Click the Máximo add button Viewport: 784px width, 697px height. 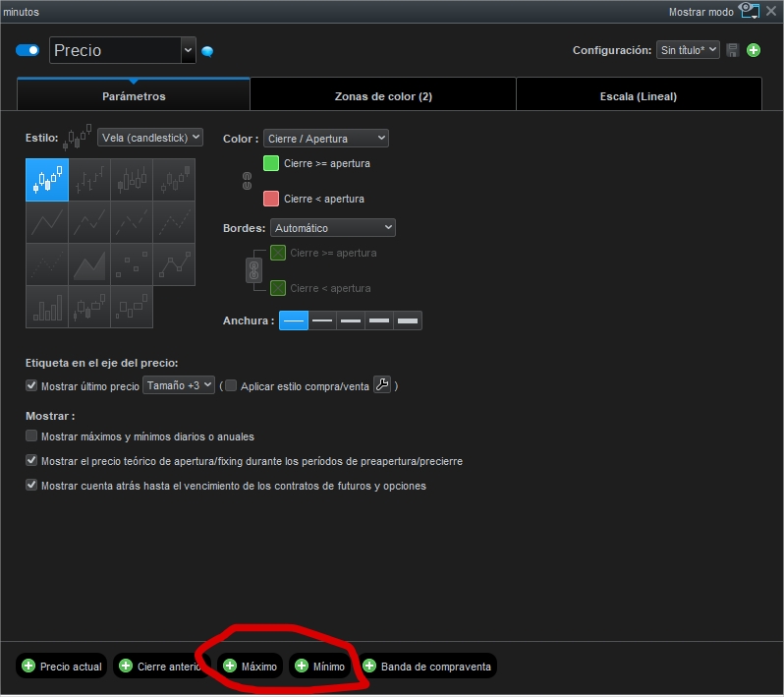click(250, 666)
